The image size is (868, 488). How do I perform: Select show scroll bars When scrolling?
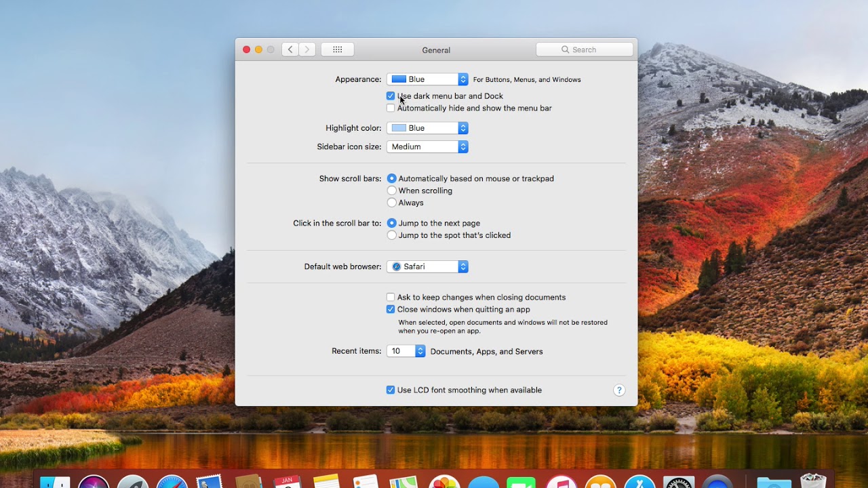[391, 190]
